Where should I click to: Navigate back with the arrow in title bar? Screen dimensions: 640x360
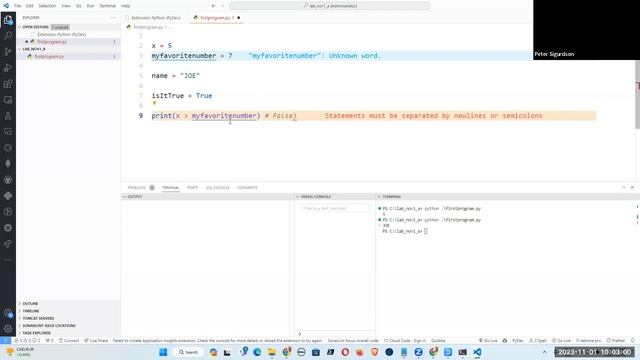213,6
